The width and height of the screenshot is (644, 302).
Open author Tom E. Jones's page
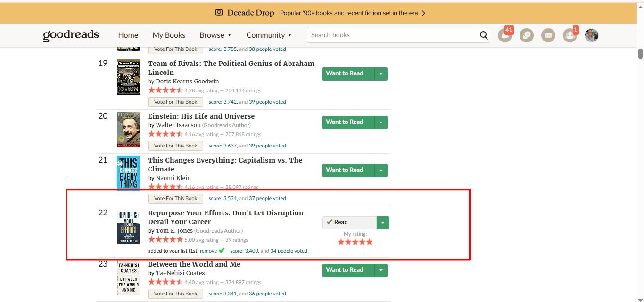174,231
